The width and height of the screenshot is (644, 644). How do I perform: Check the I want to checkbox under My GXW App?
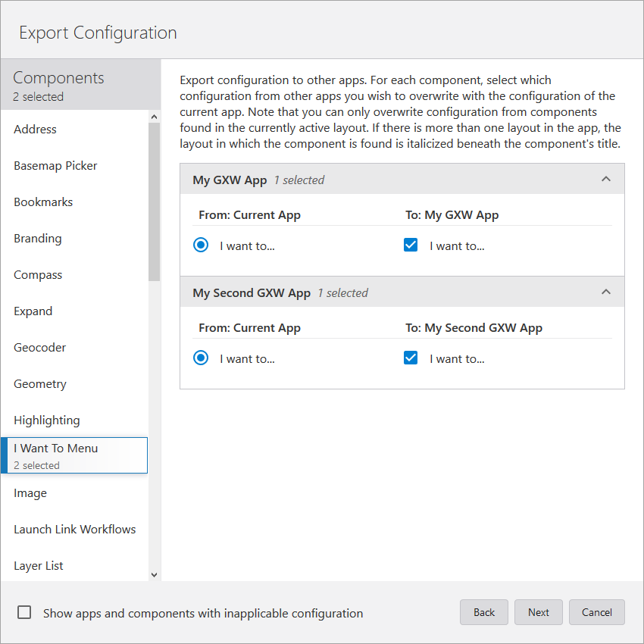[410, 245]
